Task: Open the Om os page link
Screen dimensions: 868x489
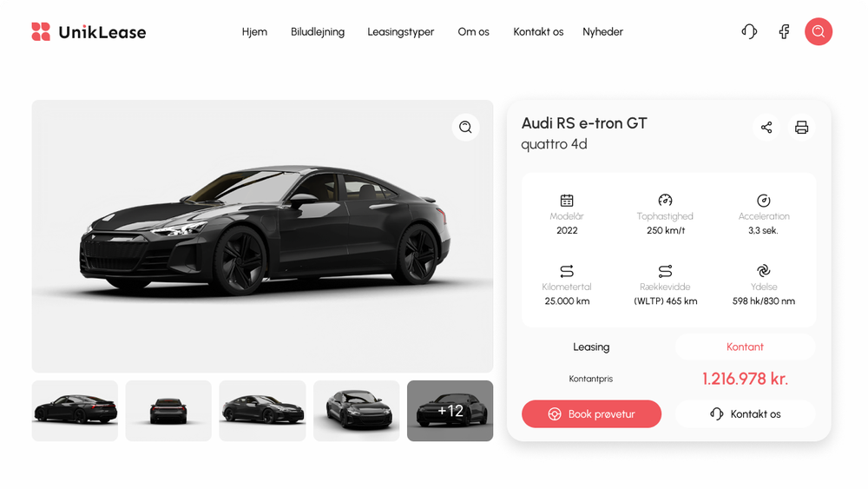Action: coord(473,32)
